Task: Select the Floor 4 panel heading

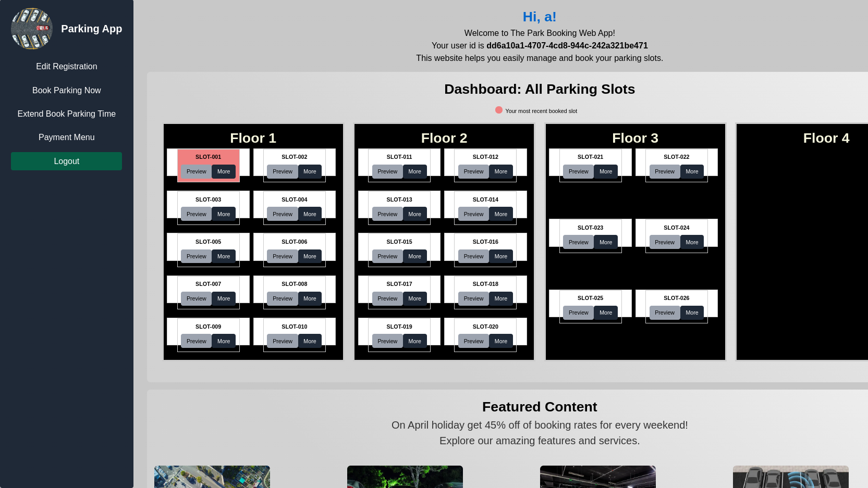Action: click(x=826, y=138)
